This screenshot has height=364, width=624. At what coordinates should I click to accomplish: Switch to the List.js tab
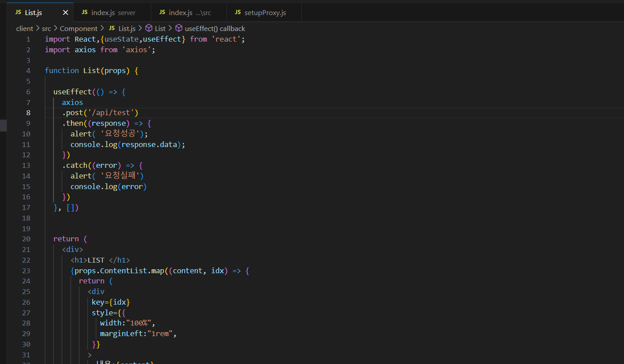pos(40,12)
